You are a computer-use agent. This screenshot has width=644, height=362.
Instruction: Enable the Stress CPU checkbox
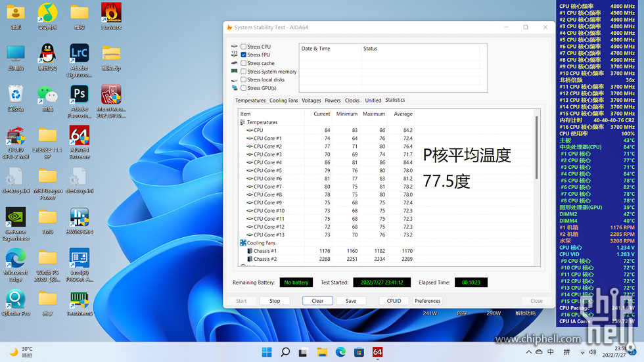244,47
